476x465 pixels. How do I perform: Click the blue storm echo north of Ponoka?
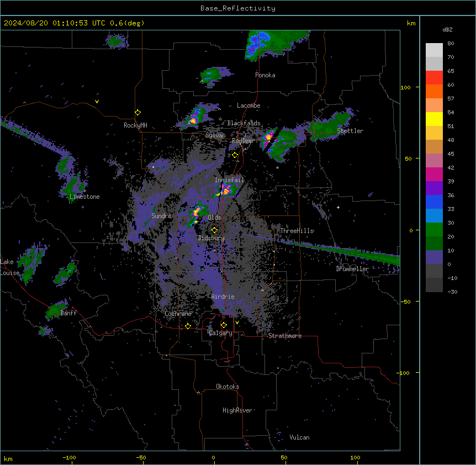(257, 44)
